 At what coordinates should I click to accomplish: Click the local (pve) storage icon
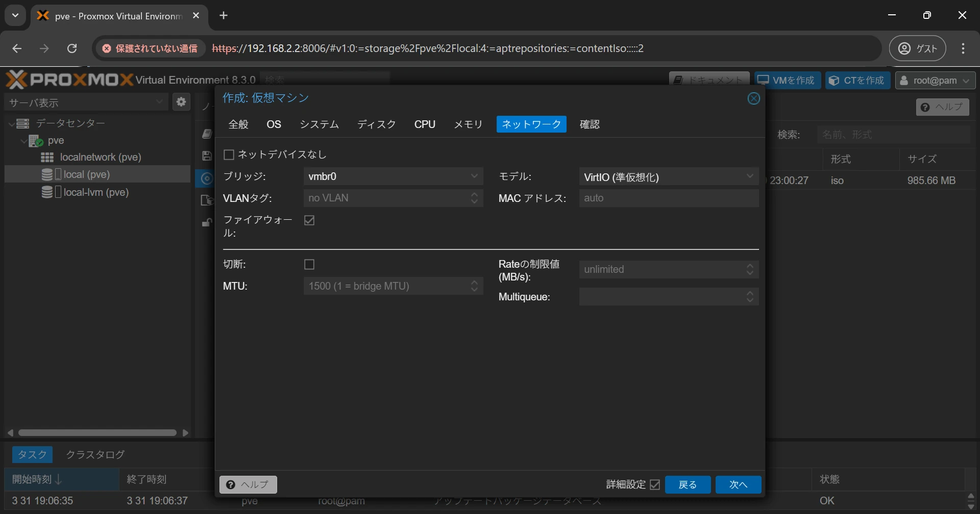coord(47,174)
